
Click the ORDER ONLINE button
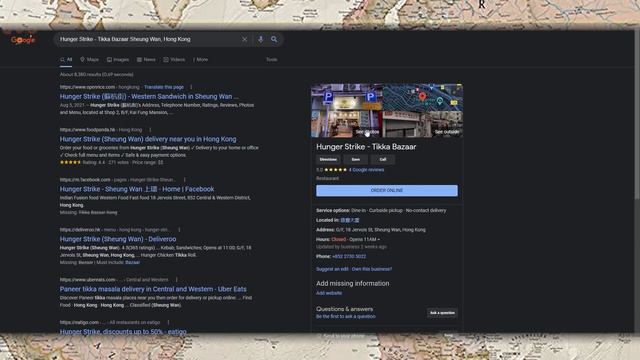click(387, 191)
